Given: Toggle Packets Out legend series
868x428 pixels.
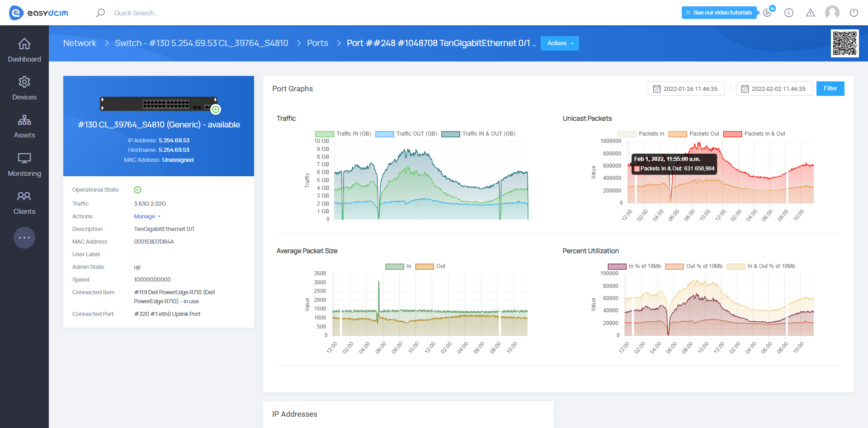Looking at the screenshot, I should pos(693,134).
